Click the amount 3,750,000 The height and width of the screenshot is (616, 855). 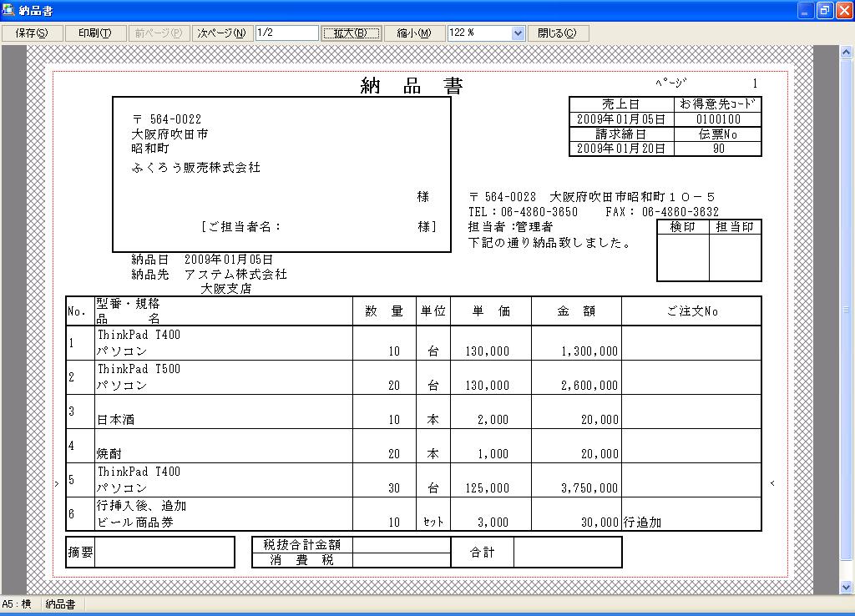pos(589,488)
